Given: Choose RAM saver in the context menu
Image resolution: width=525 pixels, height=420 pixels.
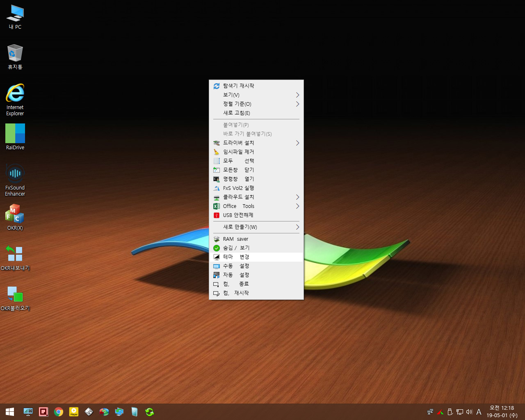Looking at the screenshot, I should pos(256,239).
